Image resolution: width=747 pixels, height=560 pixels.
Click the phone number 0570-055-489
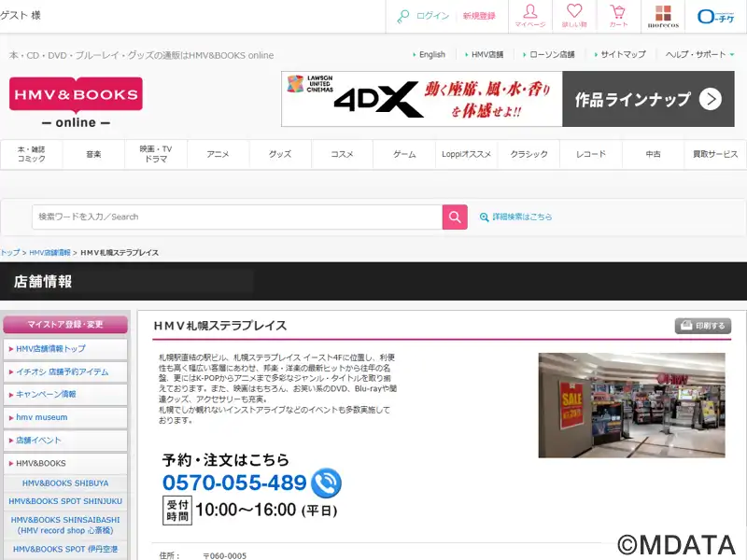(x=234, y=483)
